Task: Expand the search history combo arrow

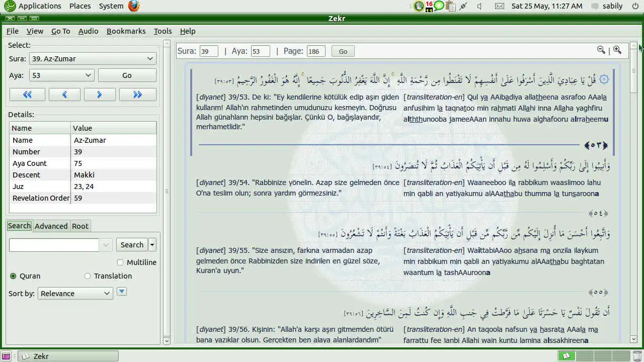Action: coord(106,245)
